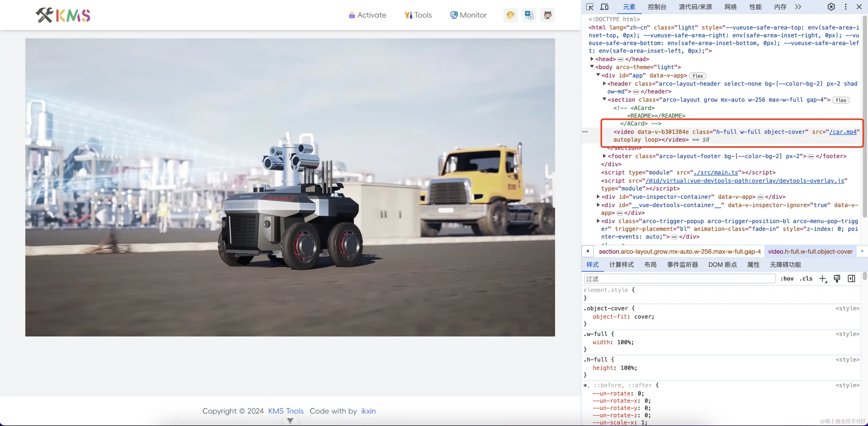The width and height of the screenshot is (868, 426).
Task: Switch to the 控制台 tab
Action: pyautogui.click(x=657, y=7)
